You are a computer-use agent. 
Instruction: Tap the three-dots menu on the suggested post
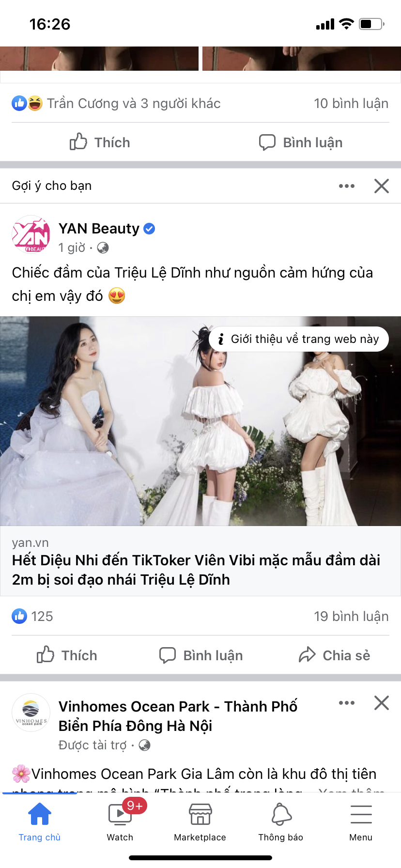(347, 186)
